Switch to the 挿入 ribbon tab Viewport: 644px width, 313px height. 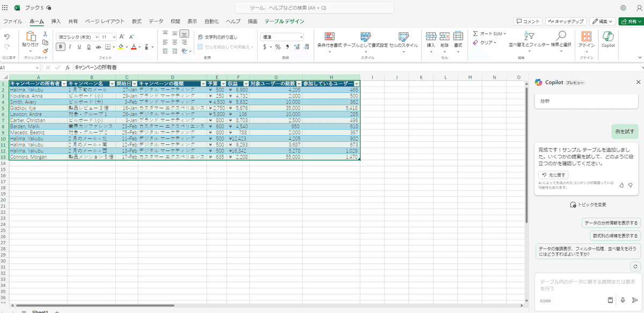[x=56, y=21]
